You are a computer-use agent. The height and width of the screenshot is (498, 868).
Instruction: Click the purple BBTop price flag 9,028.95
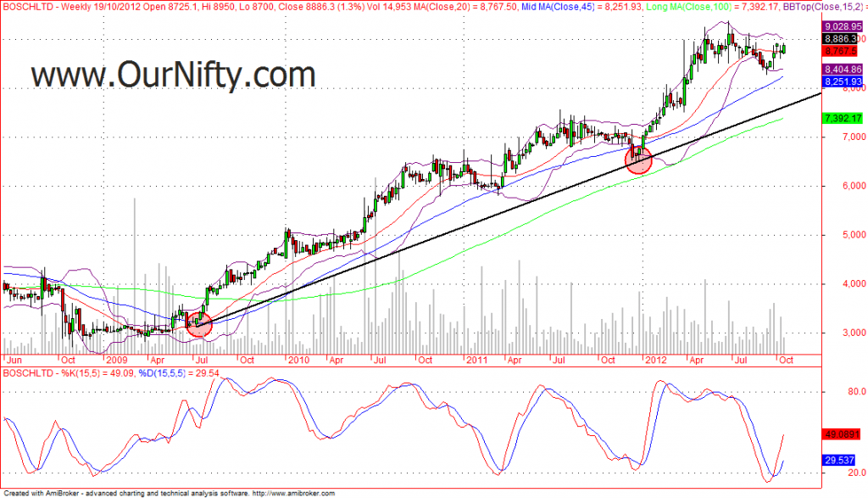(x=842, y=26)
